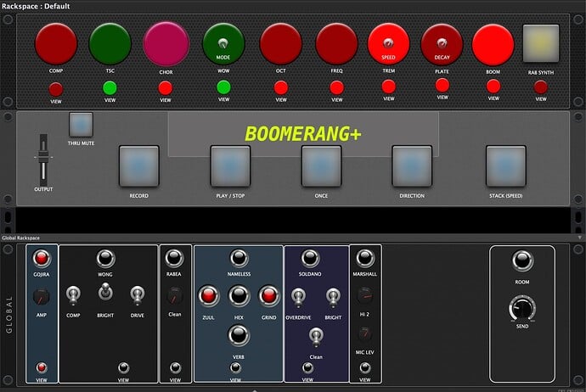Open the OCT plugin VIEW button

[281, 88]
